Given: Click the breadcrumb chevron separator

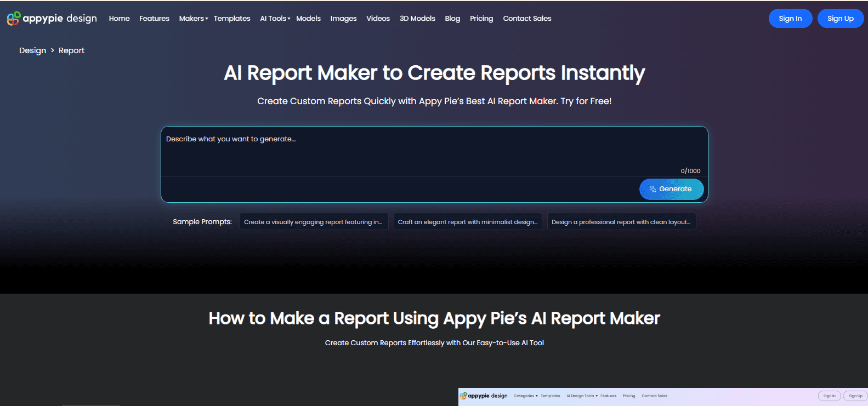Looking at the screenshot, I should (53, 50).
